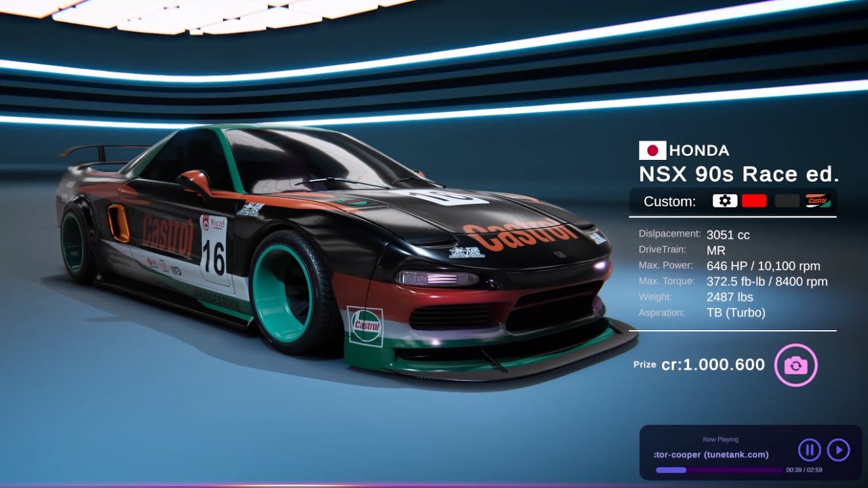Pause the currently playing track
868x488 pixels.
point(810,450)
